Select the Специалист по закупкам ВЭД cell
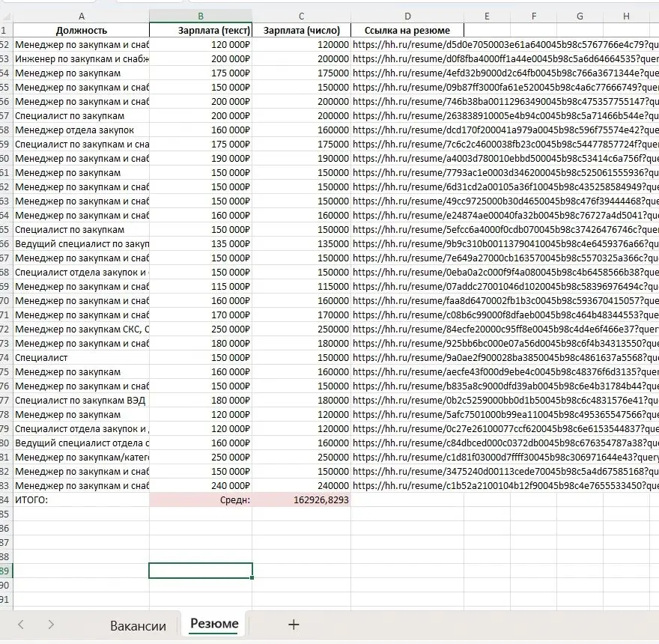This screenshot has height=644, width=659. point(81,400)
